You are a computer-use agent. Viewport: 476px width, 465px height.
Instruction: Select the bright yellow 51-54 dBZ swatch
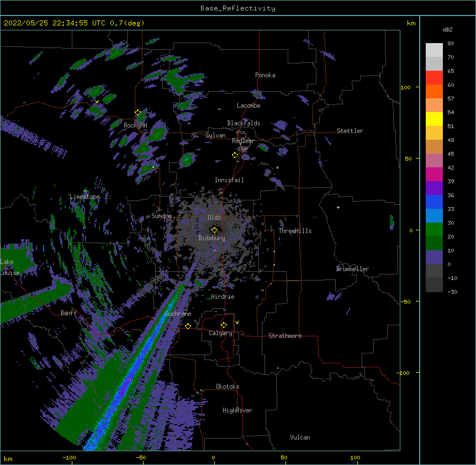click(434, 119)
